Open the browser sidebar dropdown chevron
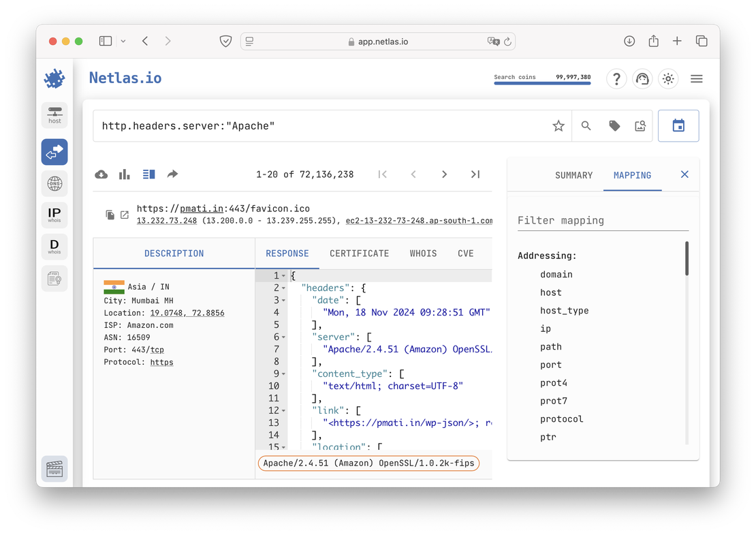 click(x=123, y=41)
